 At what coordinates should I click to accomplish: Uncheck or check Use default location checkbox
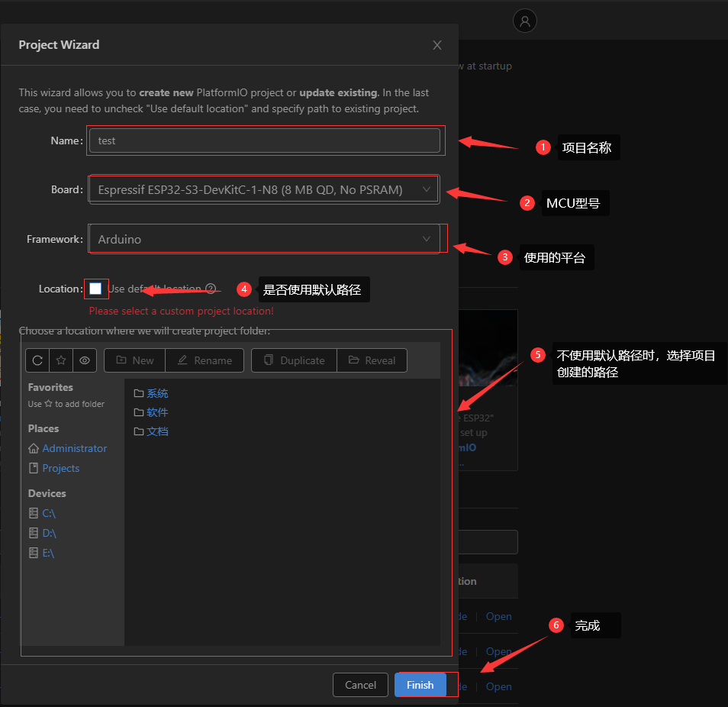[95, 289]
